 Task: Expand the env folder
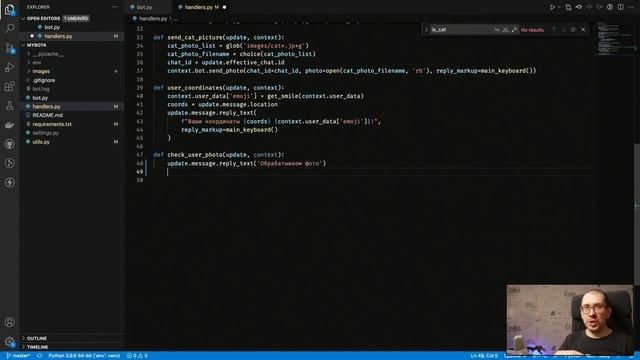click(37, 62)
